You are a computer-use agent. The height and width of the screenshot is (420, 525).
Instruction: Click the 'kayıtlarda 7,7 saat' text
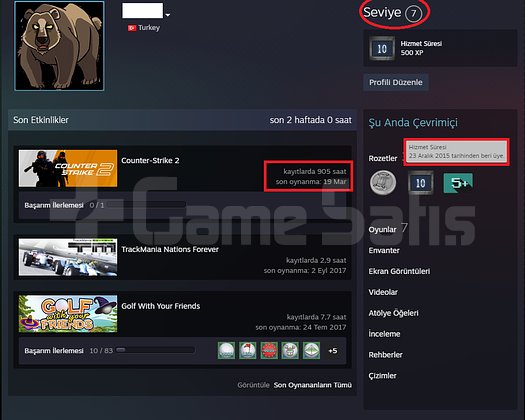(316, 317)
